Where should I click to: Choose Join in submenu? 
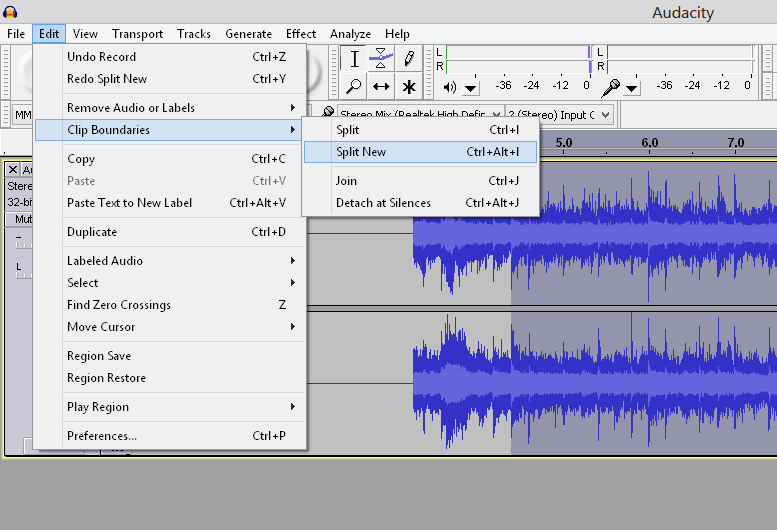click(420, 181)
